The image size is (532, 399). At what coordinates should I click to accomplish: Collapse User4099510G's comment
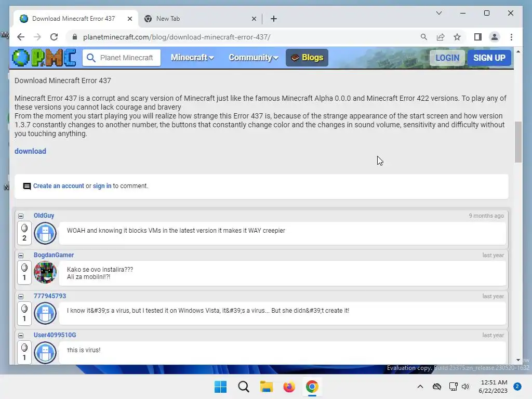[21, 336]
